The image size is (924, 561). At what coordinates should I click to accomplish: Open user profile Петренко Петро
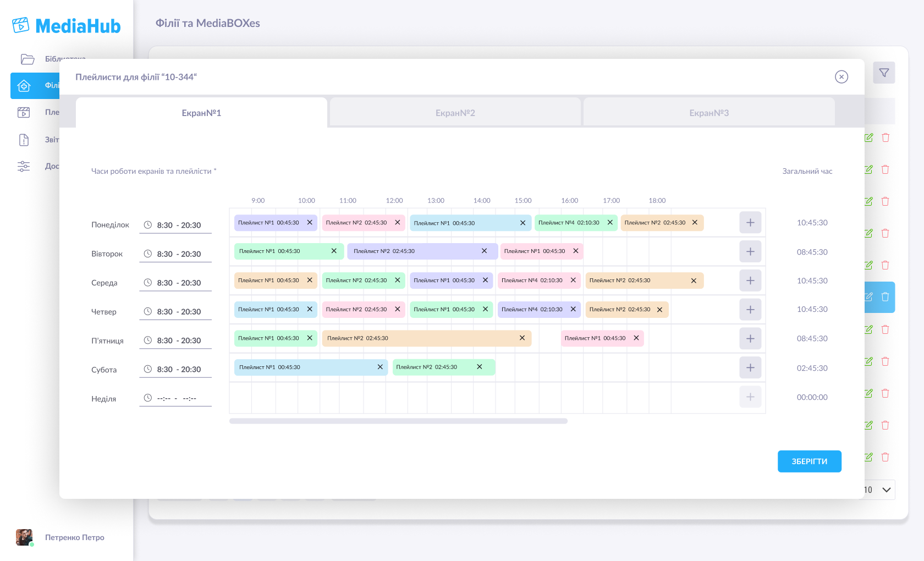tap(74, 537)
